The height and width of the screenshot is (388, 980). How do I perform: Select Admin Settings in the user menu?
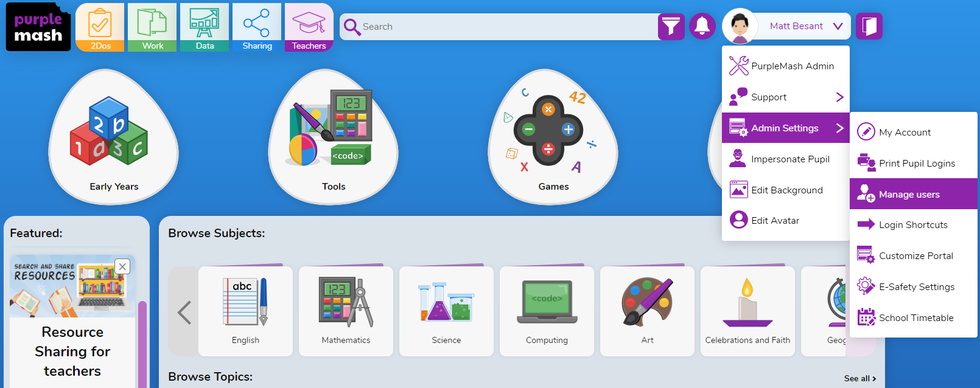click(786, 128)
